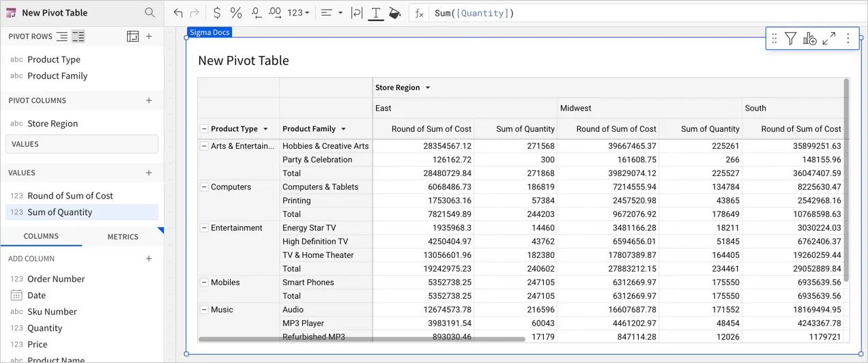Click the fx formula icon
Image resolution: width=868 pixels, height=363 pixels.
(419, 13)
